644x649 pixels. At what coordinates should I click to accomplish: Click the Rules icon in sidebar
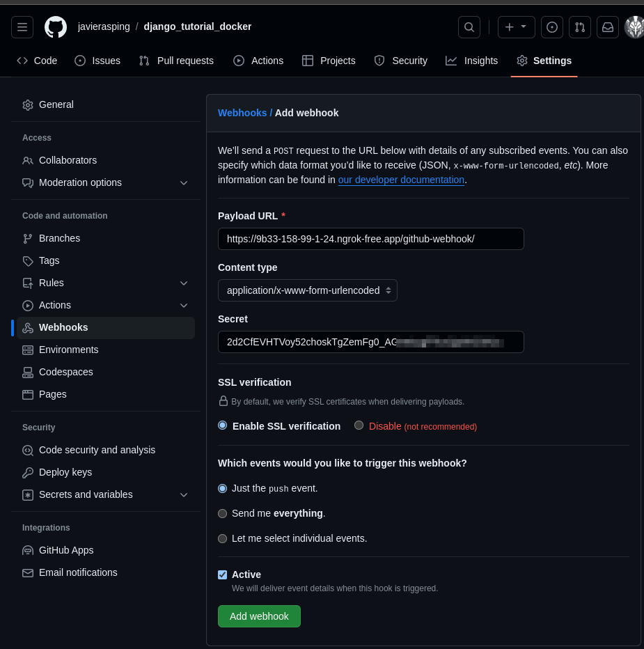[x=28, y=283]
